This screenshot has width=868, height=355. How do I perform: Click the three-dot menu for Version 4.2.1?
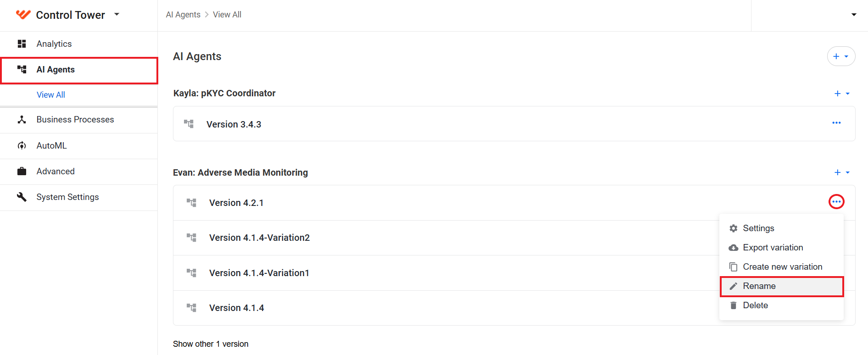(836, 202)
